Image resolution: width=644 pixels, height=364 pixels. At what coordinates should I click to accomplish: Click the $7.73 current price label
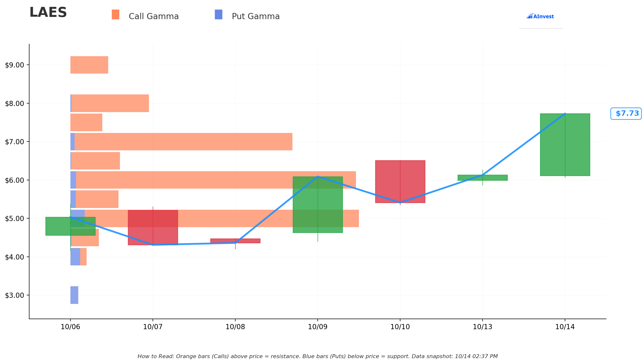point(626,114)
